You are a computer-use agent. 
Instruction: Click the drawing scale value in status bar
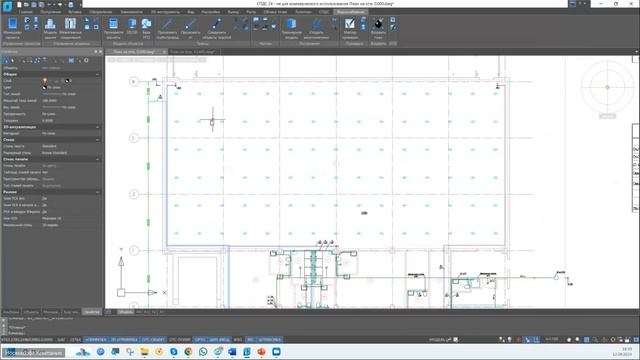(552, 340)
